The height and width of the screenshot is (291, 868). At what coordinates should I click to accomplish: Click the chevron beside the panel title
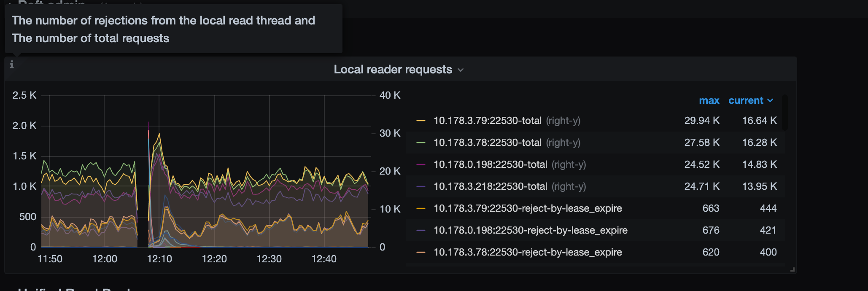pyautogui.click(x=461, y=70)
